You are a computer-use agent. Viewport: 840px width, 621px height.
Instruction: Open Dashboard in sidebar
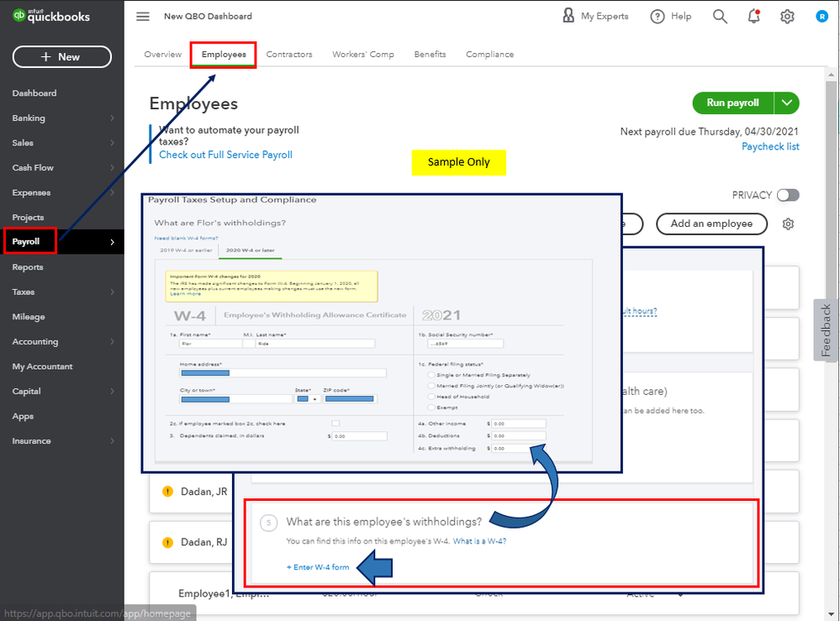pos(34,93)
